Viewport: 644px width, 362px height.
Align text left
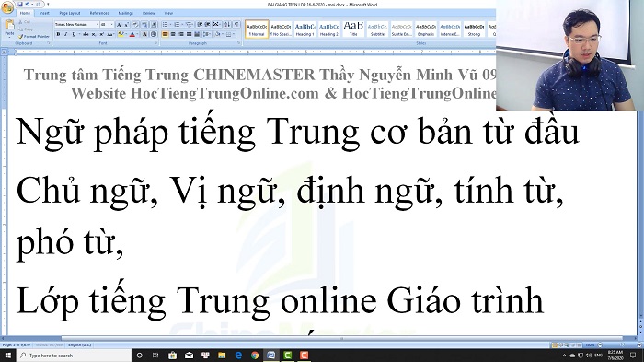point(165,35)
